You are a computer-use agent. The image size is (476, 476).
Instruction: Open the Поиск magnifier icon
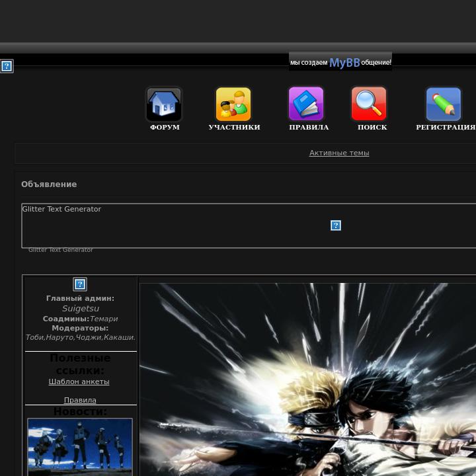coord(369,104)
